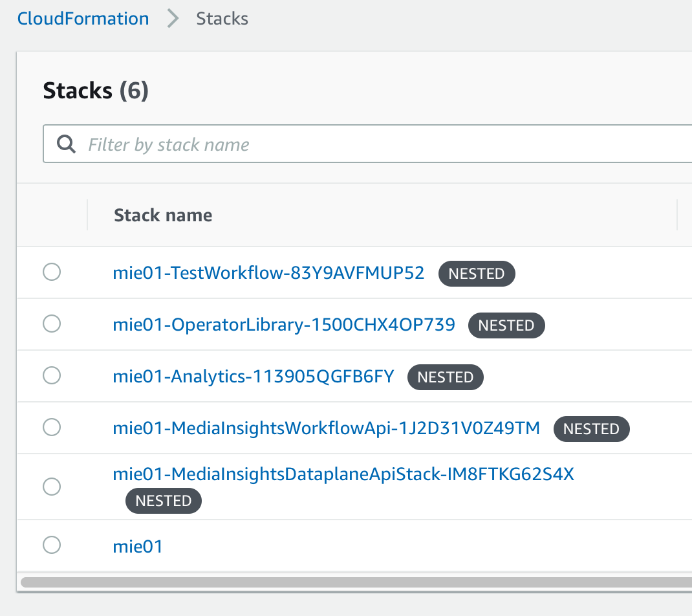The width and height of the screenshot is (692, 616).
Task: Click the NESTED badge beside mie01-Analytics
Action: coord(446,377)
